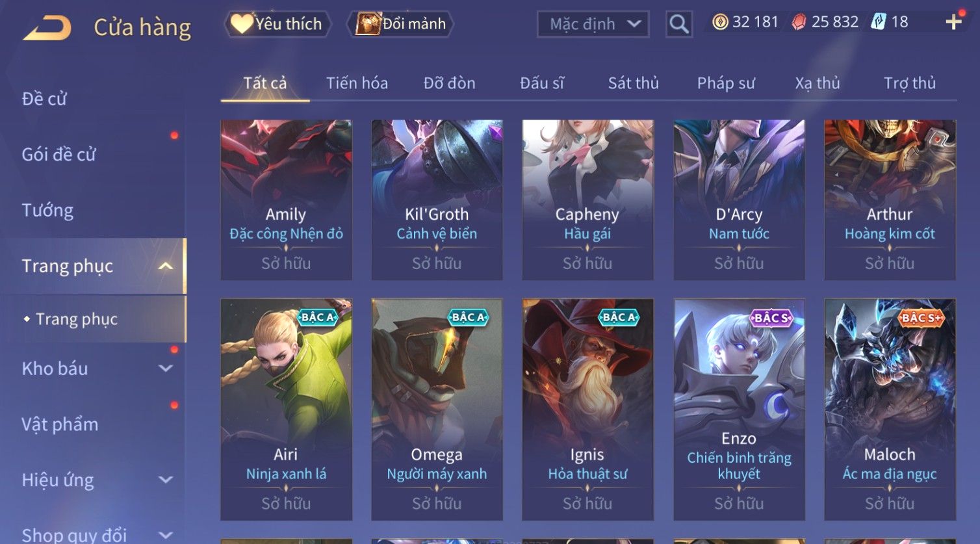
Task: Switch to the Pháp sư tab
Action: (726, 83)
